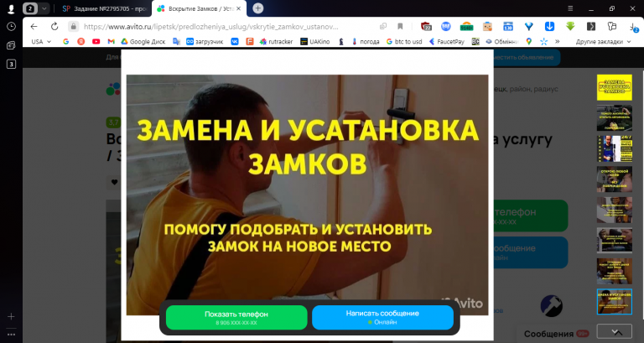644x343 pixels.
Task: Click the browser profile icon
Action: 11,8
